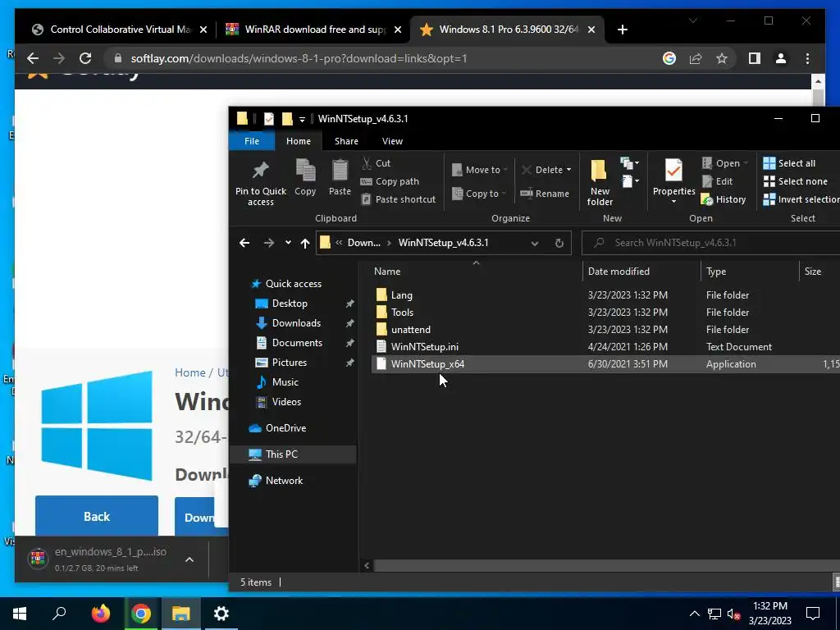Open Chrome profile icon

coord(781,58)
